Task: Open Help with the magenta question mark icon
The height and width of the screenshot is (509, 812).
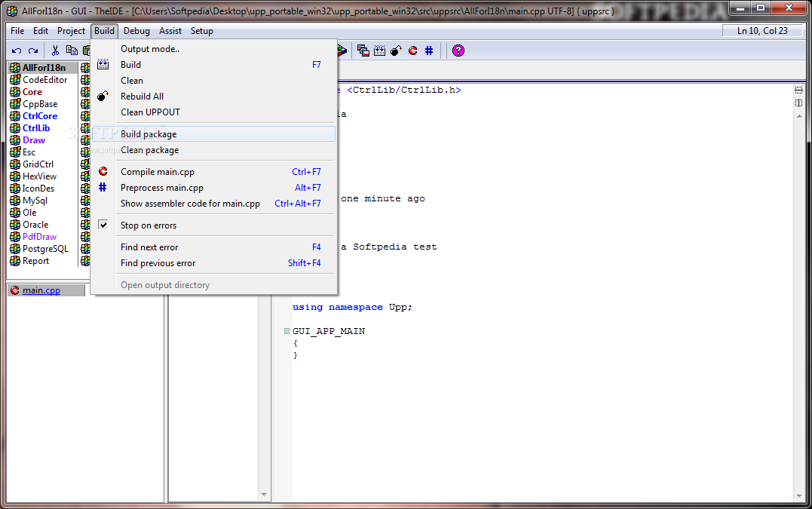Action: [458, 51]
